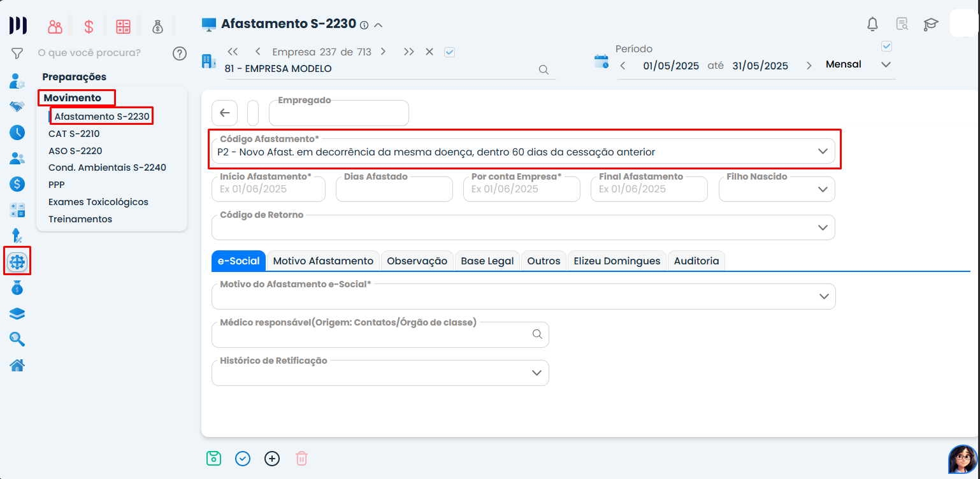Screen dimensions: 980x479
Task: Jump to last company with double-right arrows
Action: pyautogui.click(x=408, y=52)
